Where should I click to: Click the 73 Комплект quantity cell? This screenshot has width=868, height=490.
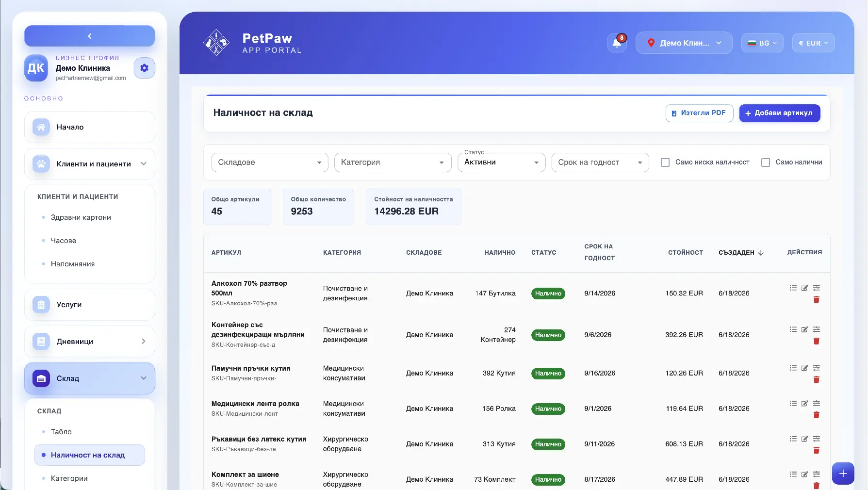point(495,479)
